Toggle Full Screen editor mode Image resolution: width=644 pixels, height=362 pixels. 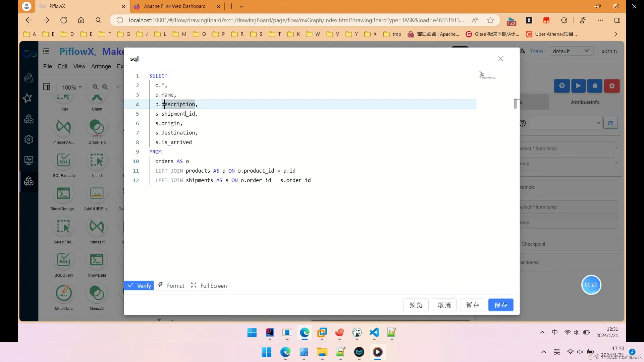pyautogui.click(x=209, y=286)
